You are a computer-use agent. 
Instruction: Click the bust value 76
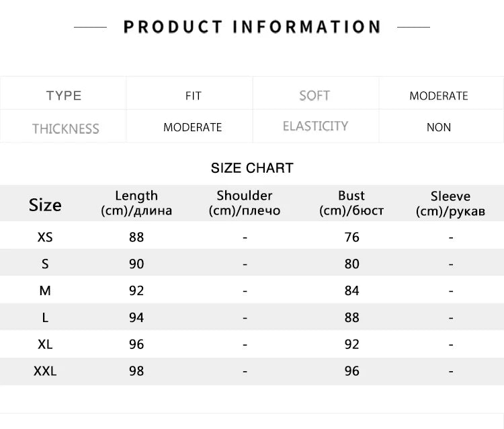(x=351, y=237)
